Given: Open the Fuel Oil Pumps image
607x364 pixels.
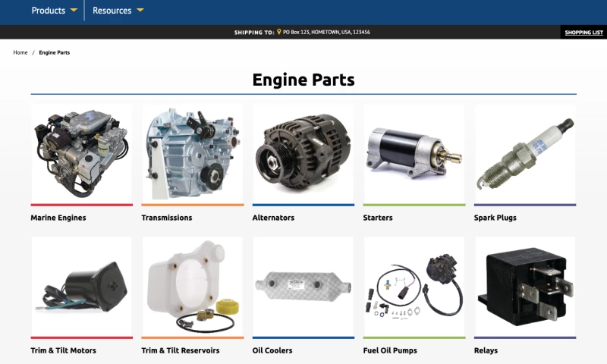Looking at the screenshot, I should coord(414,287).
